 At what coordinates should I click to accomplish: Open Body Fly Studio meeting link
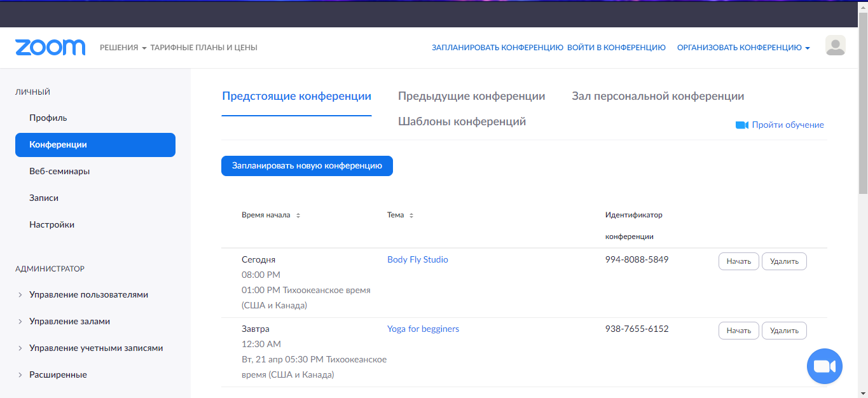click(418, 259)
